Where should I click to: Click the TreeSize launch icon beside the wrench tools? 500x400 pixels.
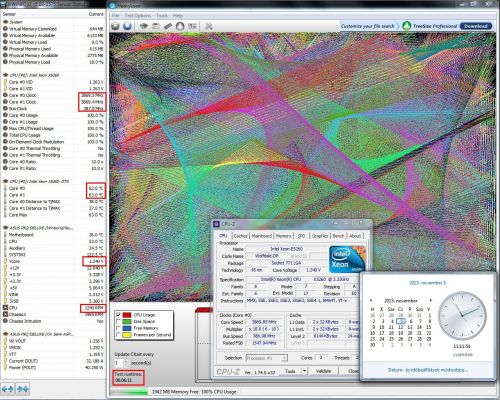point(192,26)
